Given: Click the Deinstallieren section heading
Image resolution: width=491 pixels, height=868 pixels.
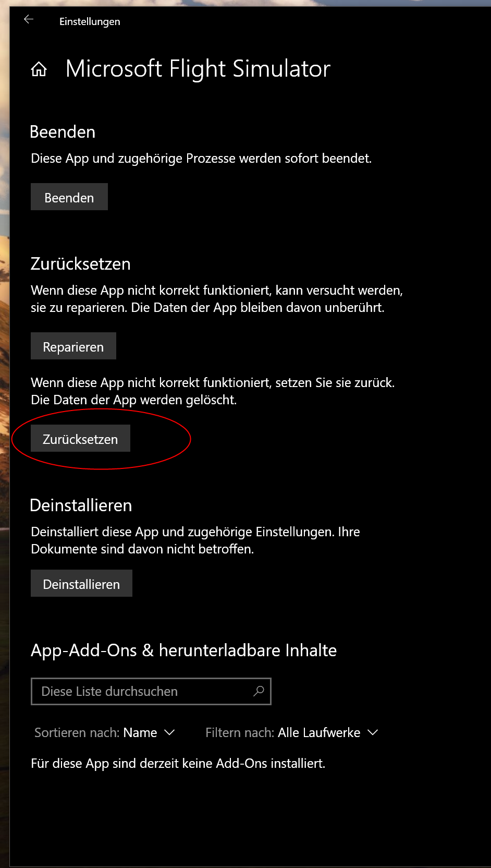Looking at the screenshot, I should pyautogui.click(x=81, y=505).
